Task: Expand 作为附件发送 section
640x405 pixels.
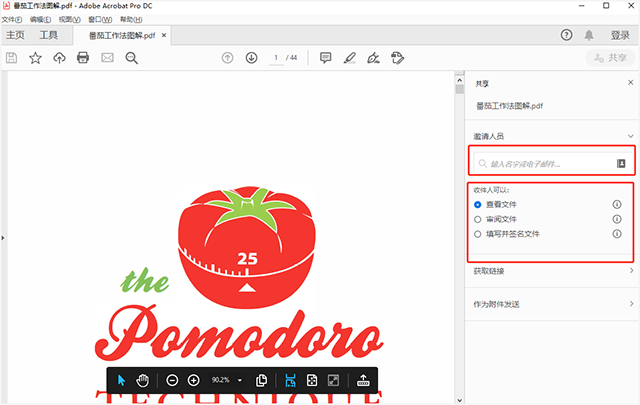Action: pos(631,304)
